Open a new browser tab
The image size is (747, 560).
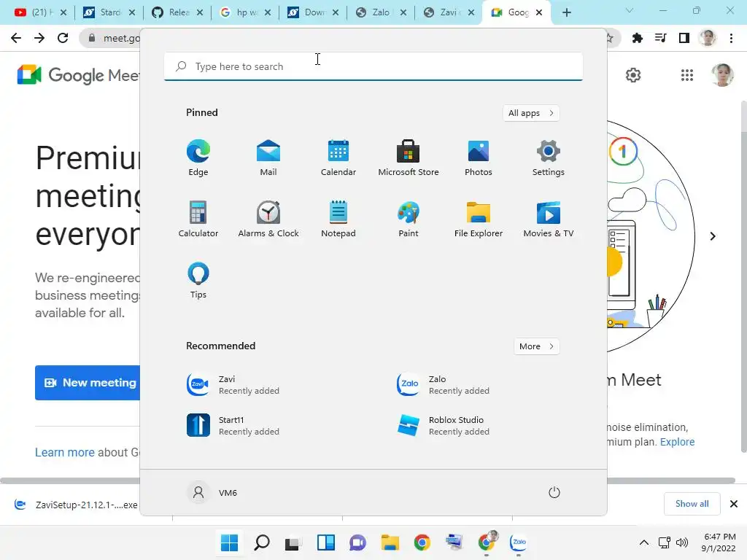566,12
